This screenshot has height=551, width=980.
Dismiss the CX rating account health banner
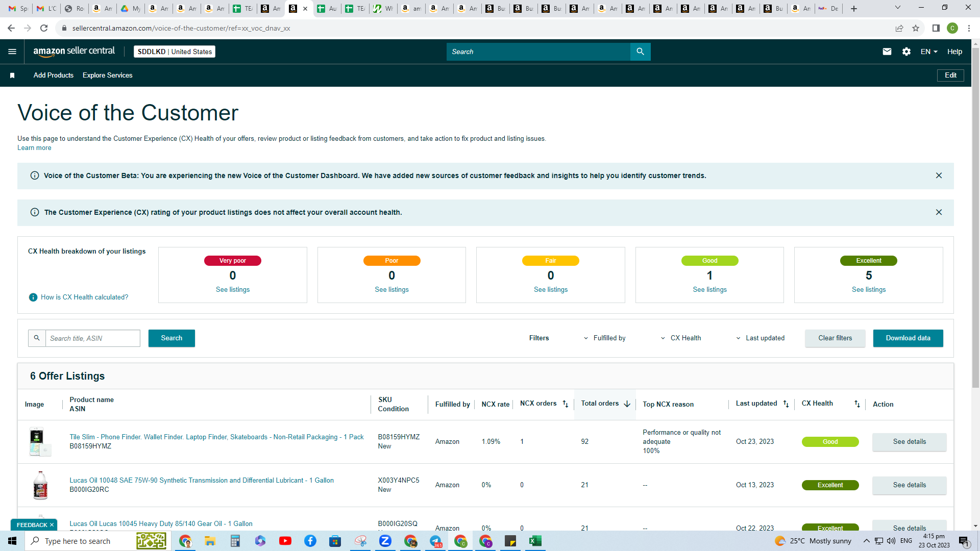click(x=939, y=212)
